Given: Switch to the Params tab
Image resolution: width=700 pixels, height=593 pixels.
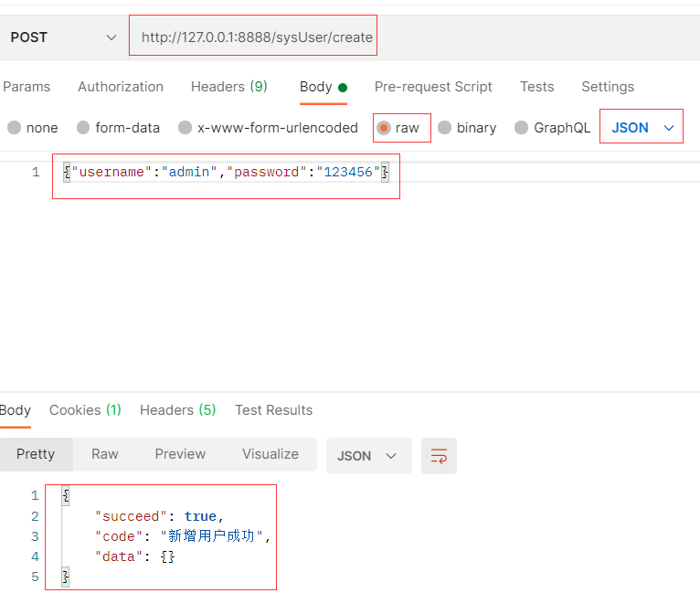Looking at the screenshot, I should click(x=27, y=87).
